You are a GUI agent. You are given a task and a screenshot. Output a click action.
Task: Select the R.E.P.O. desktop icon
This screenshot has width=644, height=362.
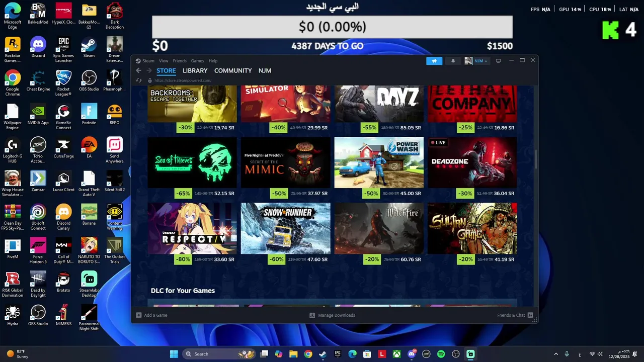[x=115, y=114]
